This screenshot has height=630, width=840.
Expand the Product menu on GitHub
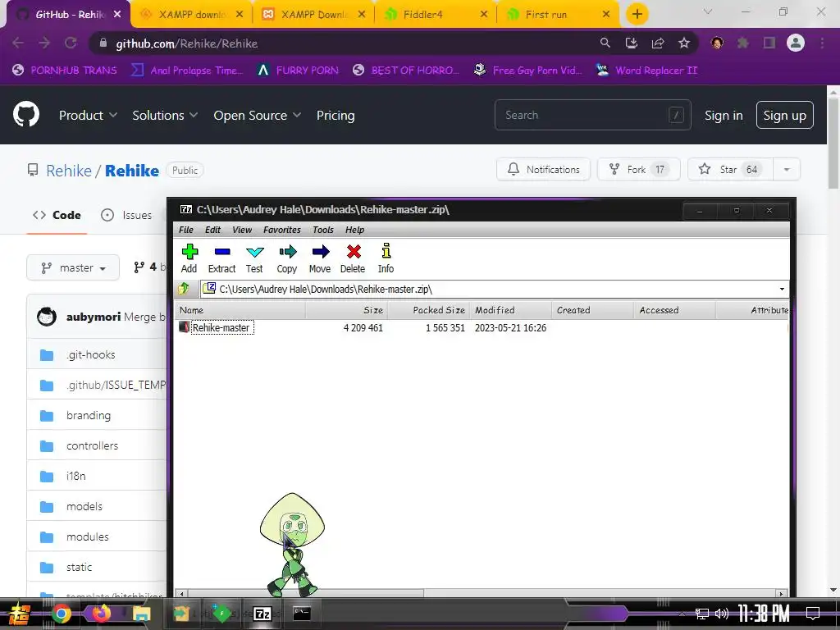click(x=88, y=115)
